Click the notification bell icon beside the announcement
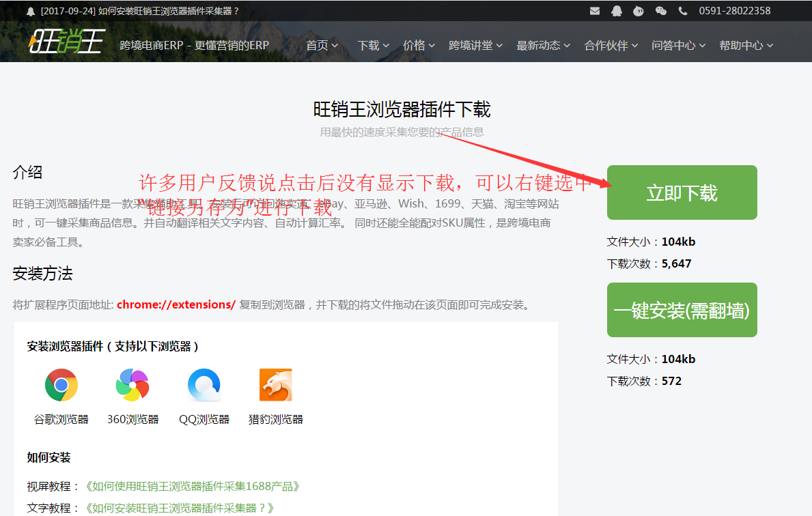 (x=31, y=12)
